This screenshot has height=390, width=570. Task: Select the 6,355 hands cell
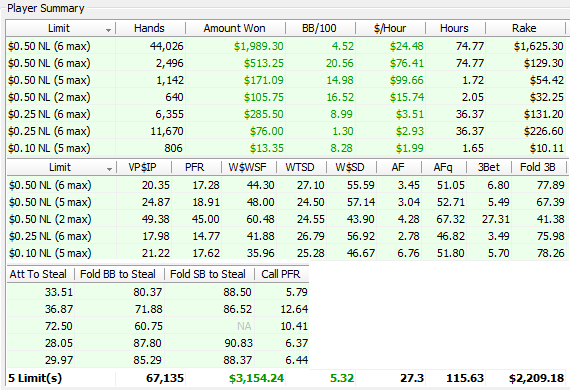(169, 114)
